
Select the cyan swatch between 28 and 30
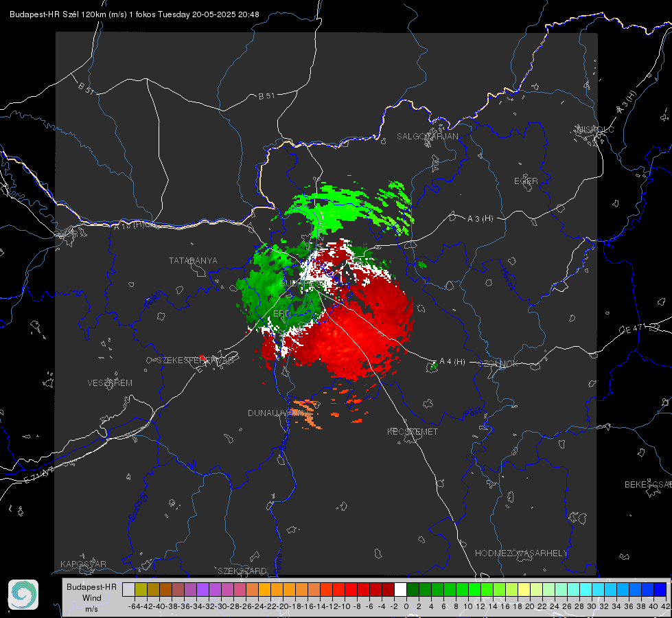point(586,590)
